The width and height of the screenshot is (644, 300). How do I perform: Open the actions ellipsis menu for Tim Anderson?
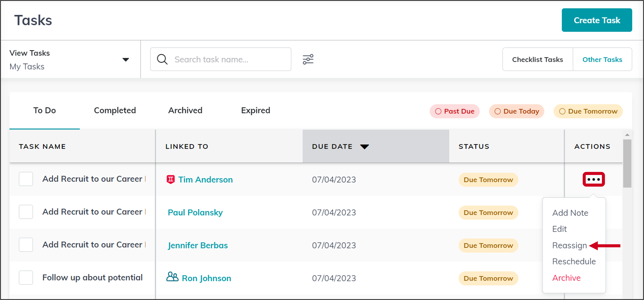[x=593, y=179]
